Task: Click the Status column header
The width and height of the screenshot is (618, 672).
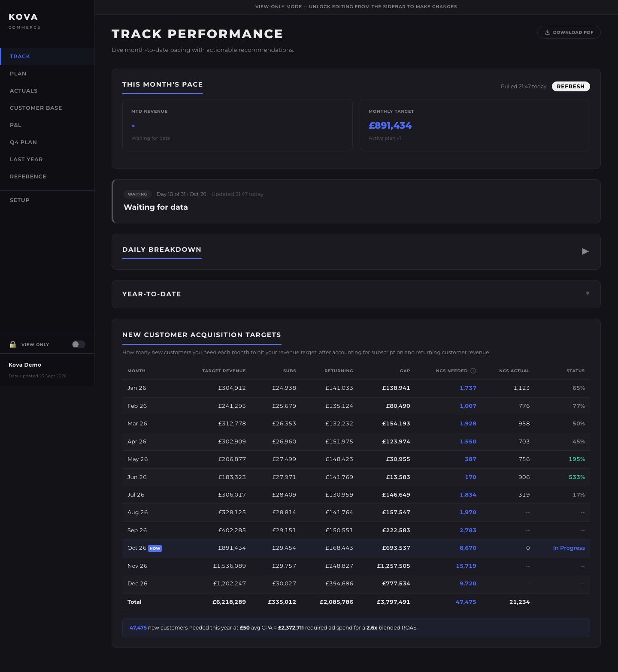Action: pyautogui.click(x=576, y=371)
